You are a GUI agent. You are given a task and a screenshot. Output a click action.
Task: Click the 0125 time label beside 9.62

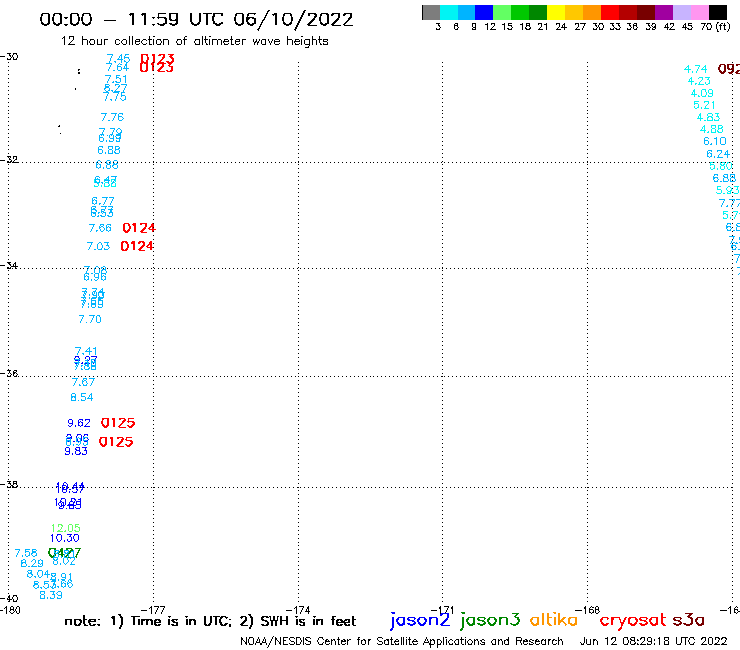118,423
